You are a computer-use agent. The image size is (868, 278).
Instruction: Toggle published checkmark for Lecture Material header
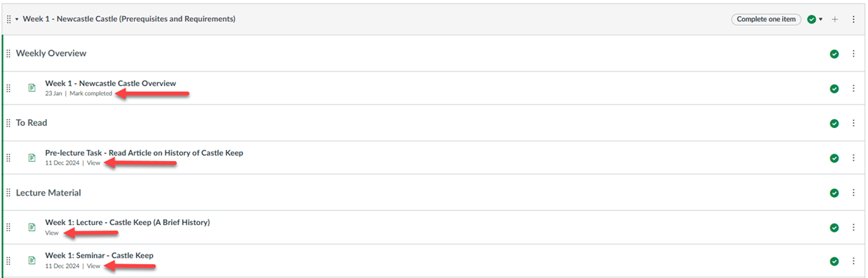[834, 193]
